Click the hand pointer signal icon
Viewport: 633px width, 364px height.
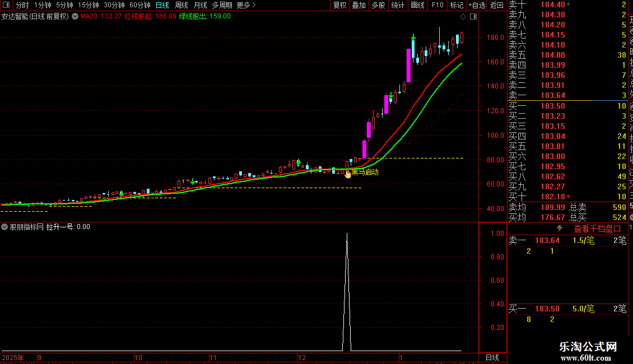click(x=347, y=174)
